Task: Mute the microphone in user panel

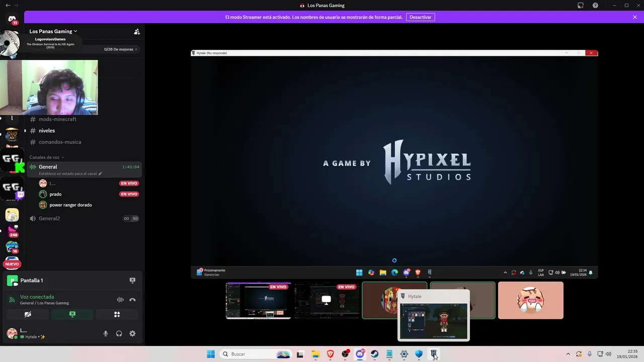Action: click(106, 333)
